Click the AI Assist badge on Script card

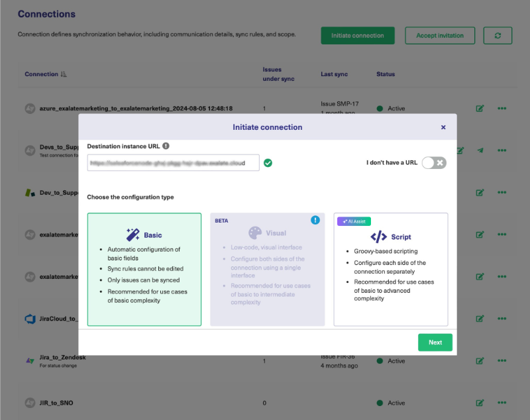(354, 221)
